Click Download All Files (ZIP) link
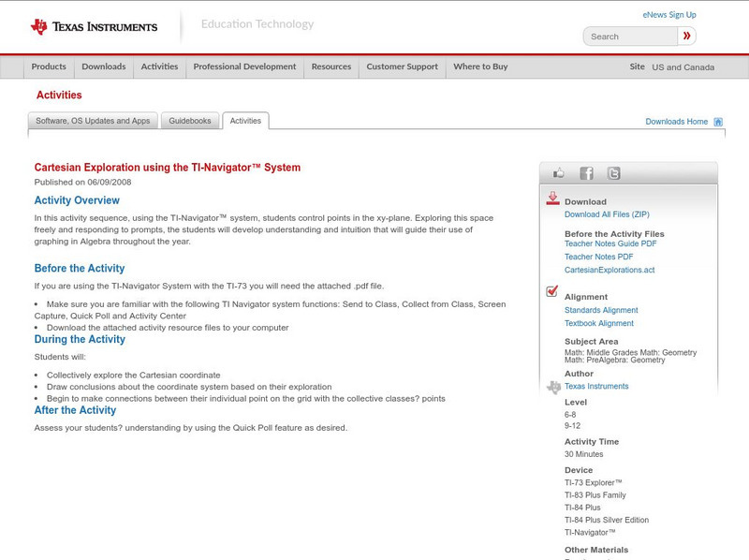 coord(607,214)
